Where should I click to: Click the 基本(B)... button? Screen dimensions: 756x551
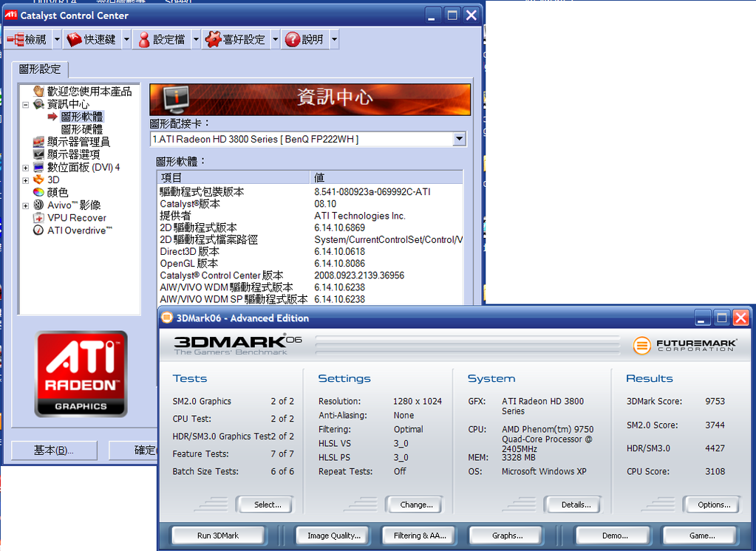click(54, 451)
